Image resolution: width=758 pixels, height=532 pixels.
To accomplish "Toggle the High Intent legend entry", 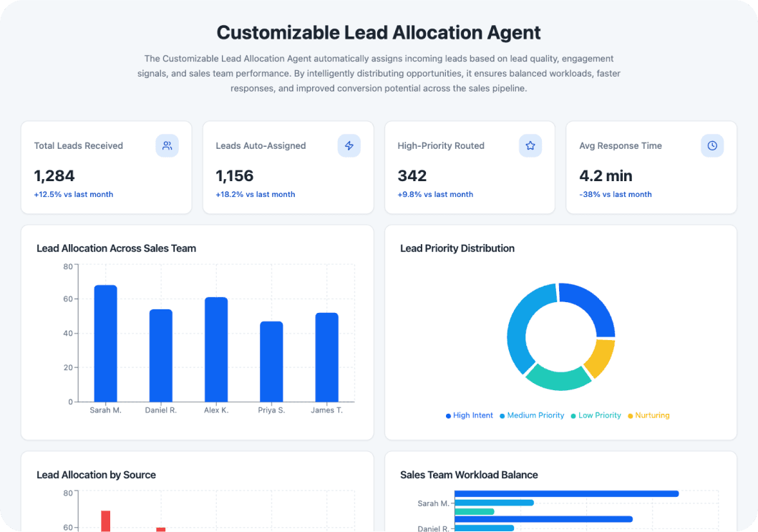I will click(x=469, y=415).
